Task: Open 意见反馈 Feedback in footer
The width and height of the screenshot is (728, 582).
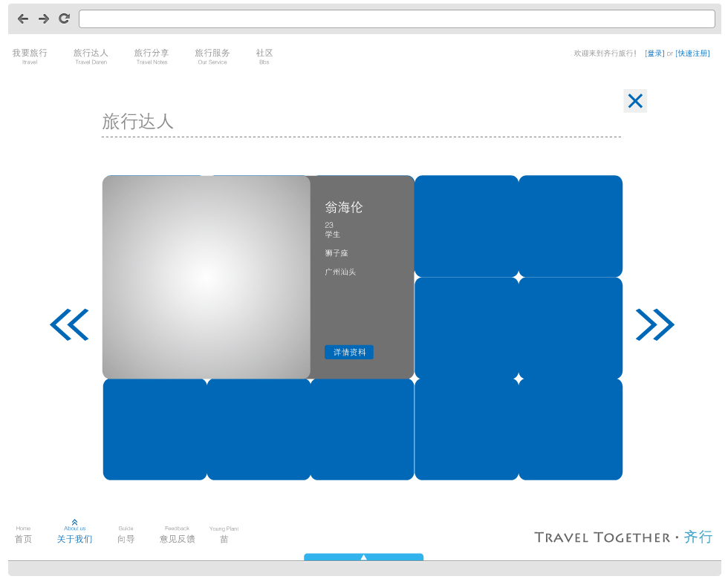Action: tap(178, 534)
